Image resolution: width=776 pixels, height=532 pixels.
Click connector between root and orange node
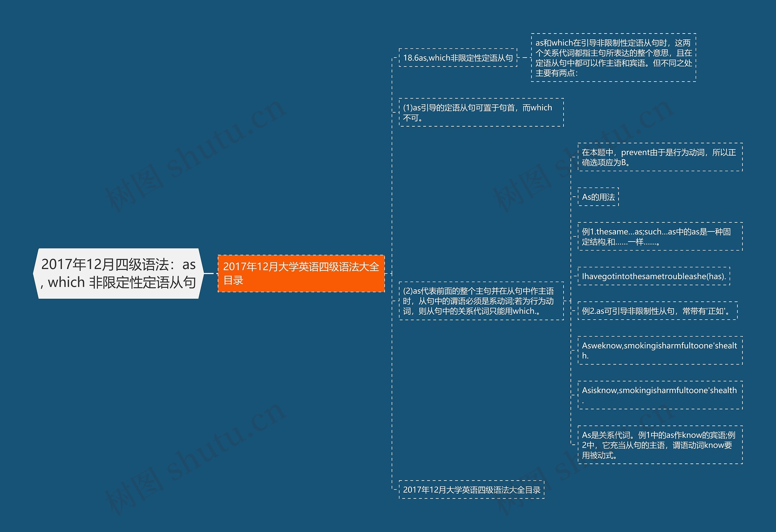pyautogui.click(x=209, y=273)
